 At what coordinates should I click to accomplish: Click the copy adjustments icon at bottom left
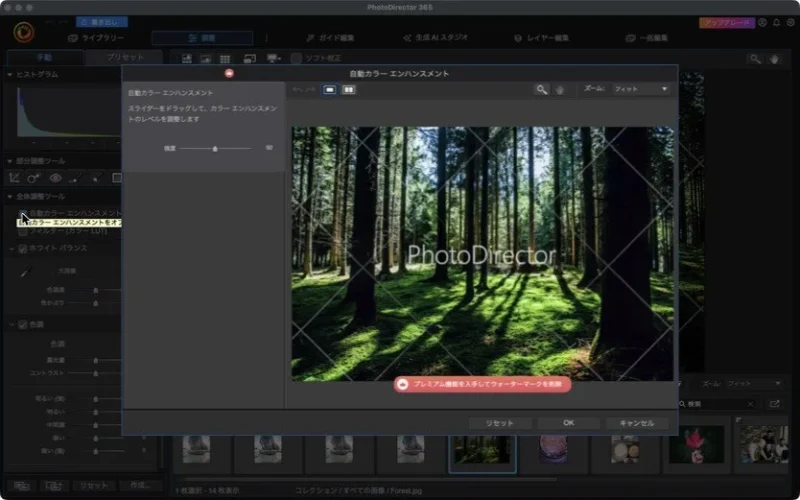click(21, 486)
